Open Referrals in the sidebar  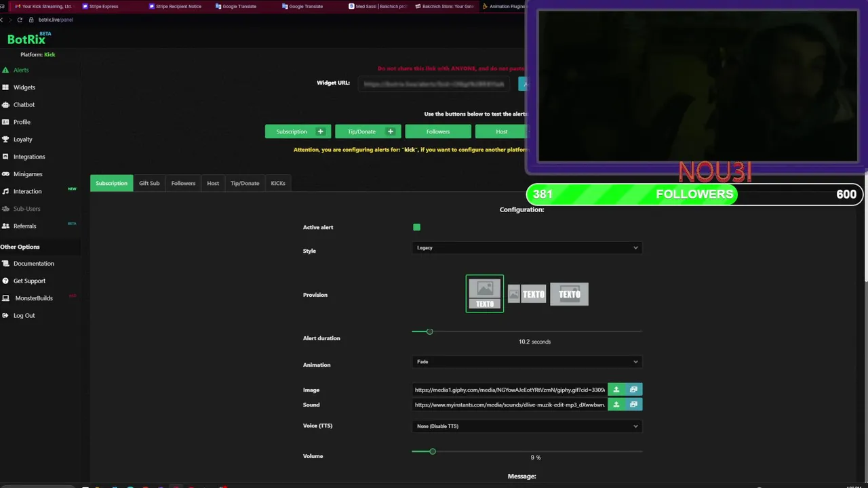tap(24, 226)
